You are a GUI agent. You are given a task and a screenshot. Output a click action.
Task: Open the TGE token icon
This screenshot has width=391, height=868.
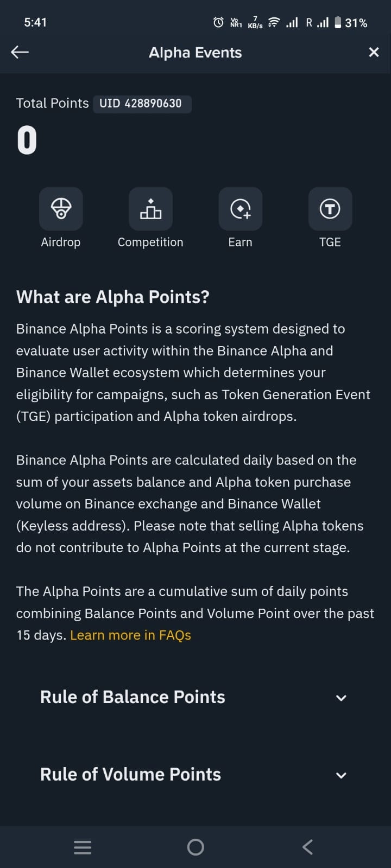[x=330, y=209]
